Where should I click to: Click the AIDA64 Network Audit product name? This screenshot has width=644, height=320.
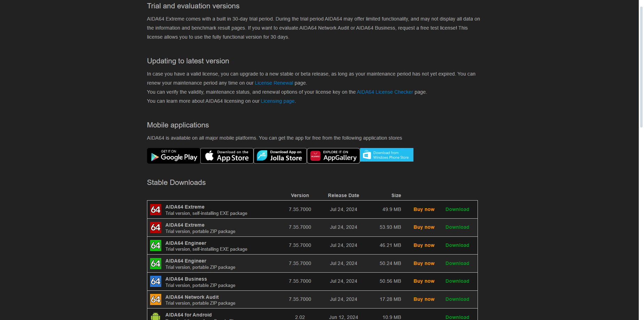192,297
